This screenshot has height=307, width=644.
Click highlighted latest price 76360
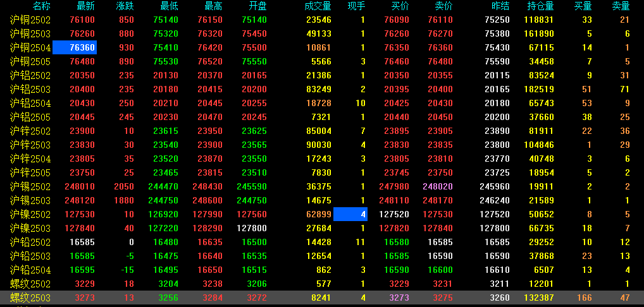click(x=75, y=47)
